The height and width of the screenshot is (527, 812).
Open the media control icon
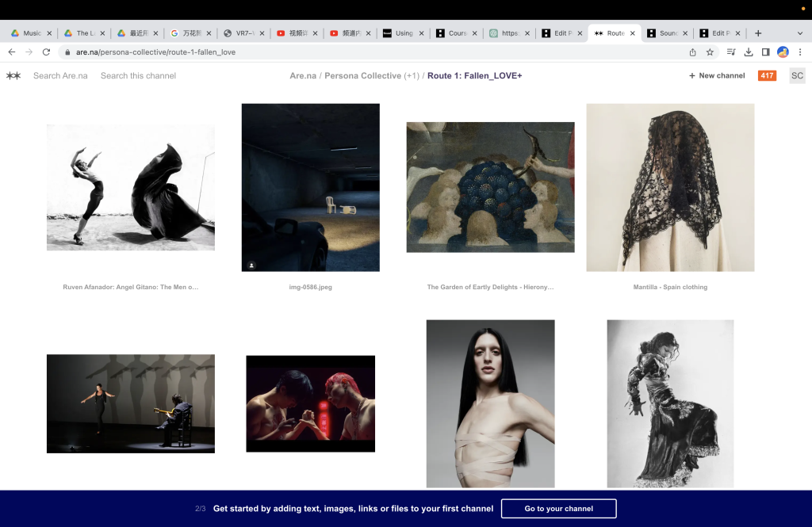[x=731, y=52]
